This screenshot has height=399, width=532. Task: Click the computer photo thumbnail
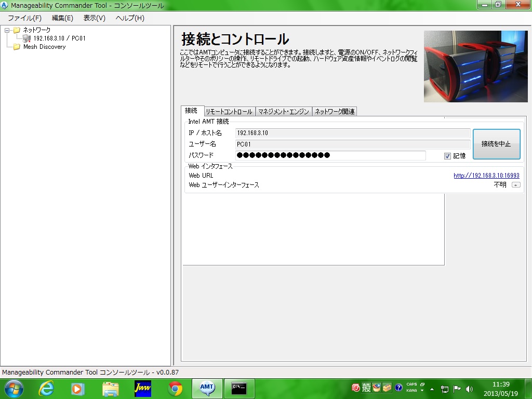click(x=476, y=66)
